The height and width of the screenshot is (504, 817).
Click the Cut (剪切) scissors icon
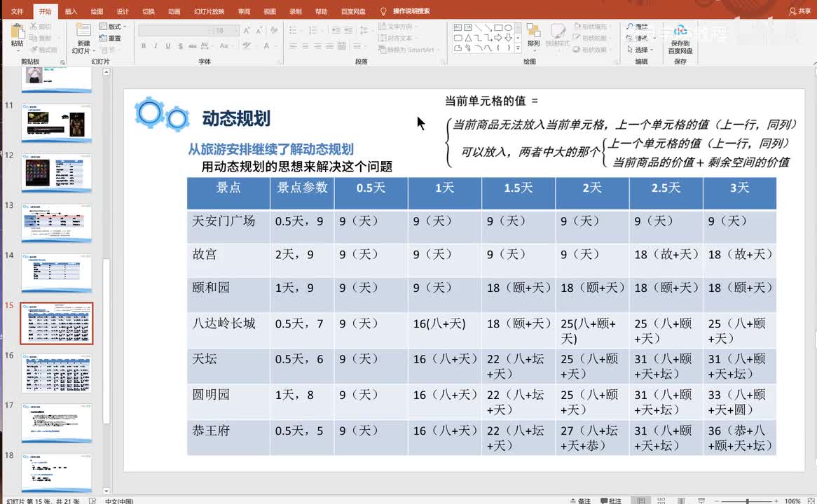(x=34, y=27)
